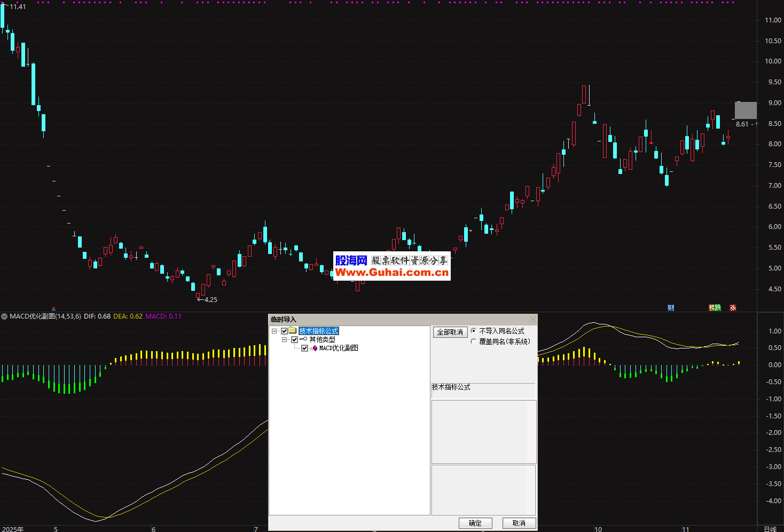Screen dimensions: 784x532
Task: Close the 临时导入 dialog with X
Action: point(532,319)
